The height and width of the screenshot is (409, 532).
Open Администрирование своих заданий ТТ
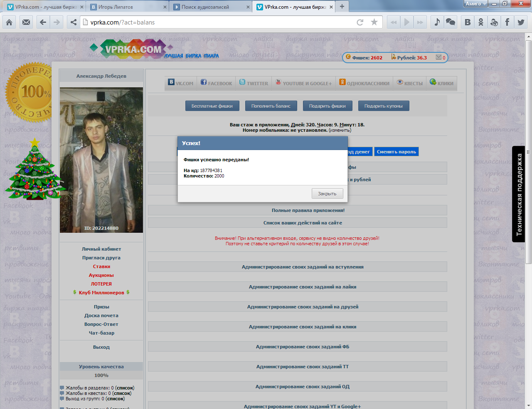click(x=298, y=367)
